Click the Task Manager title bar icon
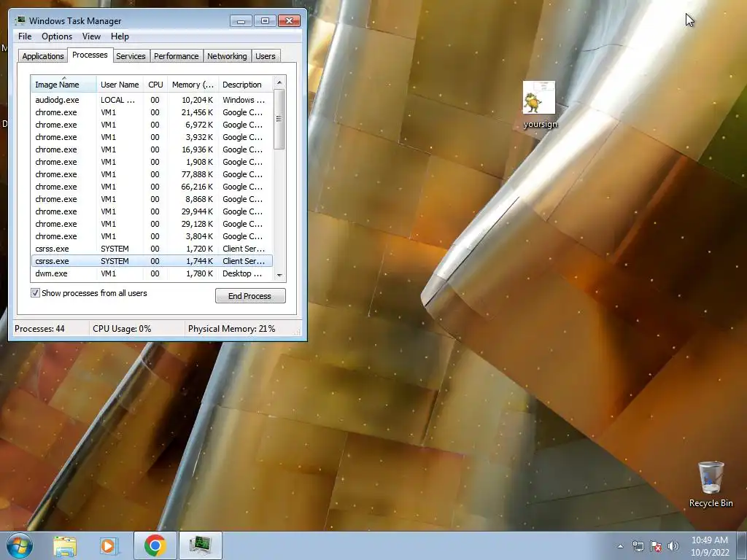 pyautogui.click(x=20, y=20)
